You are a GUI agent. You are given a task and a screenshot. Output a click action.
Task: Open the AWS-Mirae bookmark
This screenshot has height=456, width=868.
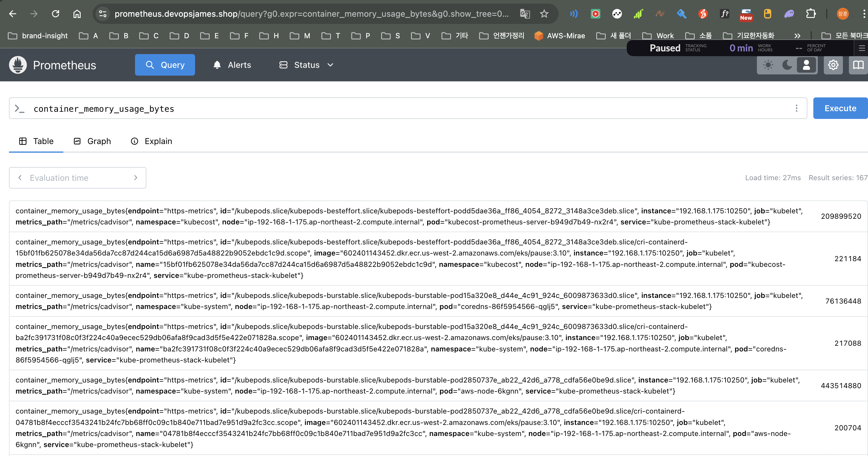560,36
